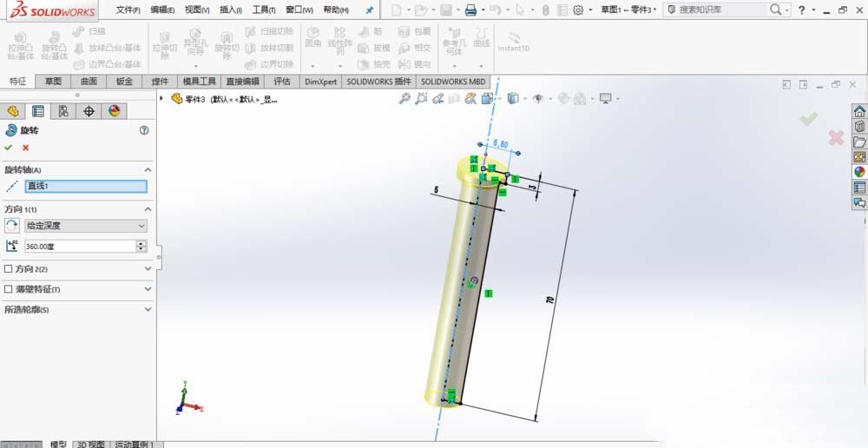The width and height of the screenshot is (868, 448).
Task: Select the Rib (筋) tool
Action: click(371, 31)
